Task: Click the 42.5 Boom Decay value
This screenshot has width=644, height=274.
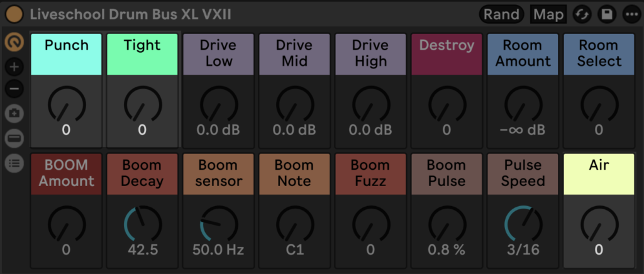Action: point(143,249)
